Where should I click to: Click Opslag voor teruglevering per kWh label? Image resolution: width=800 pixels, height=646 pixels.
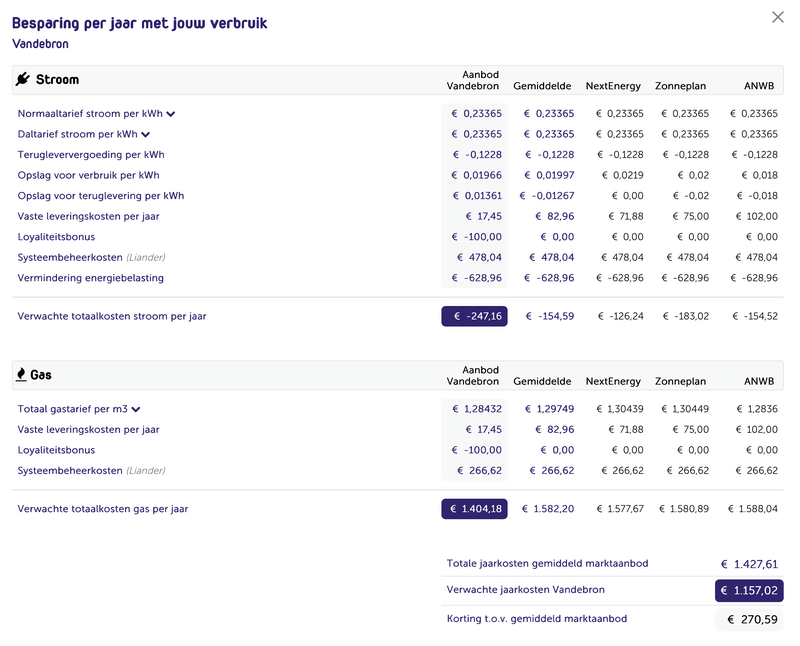tap(101, 195)
